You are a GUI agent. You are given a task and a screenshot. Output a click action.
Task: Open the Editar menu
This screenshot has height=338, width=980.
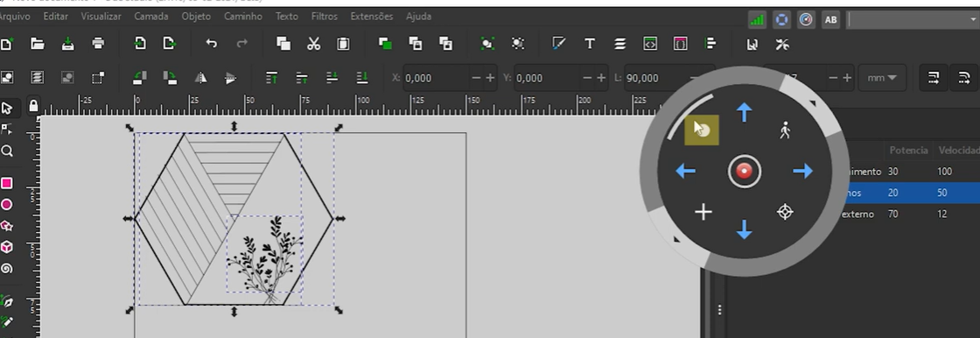56,17
